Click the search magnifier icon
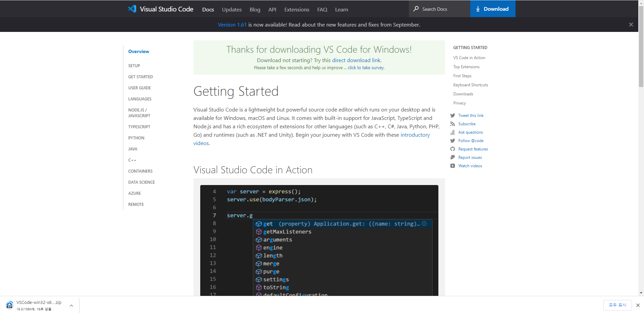Screen dimensions: 644x315 pos(416,9)
